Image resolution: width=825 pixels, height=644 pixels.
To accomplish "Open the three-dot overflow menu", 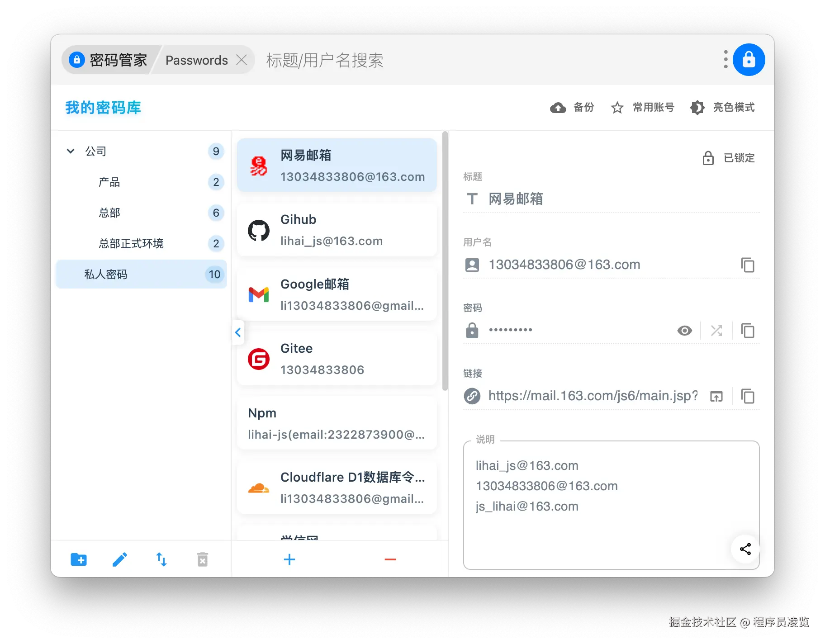I will [x=725, y=59].
